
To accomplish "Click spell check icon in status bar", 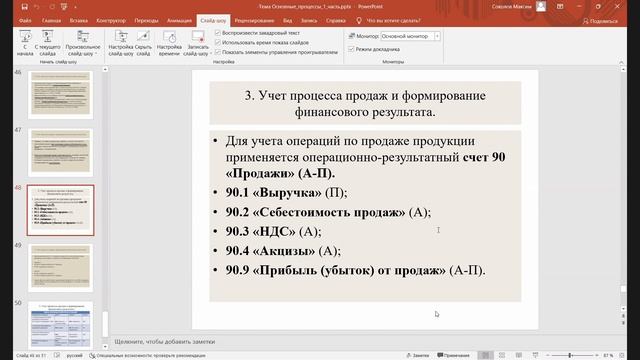I will 57,356.
